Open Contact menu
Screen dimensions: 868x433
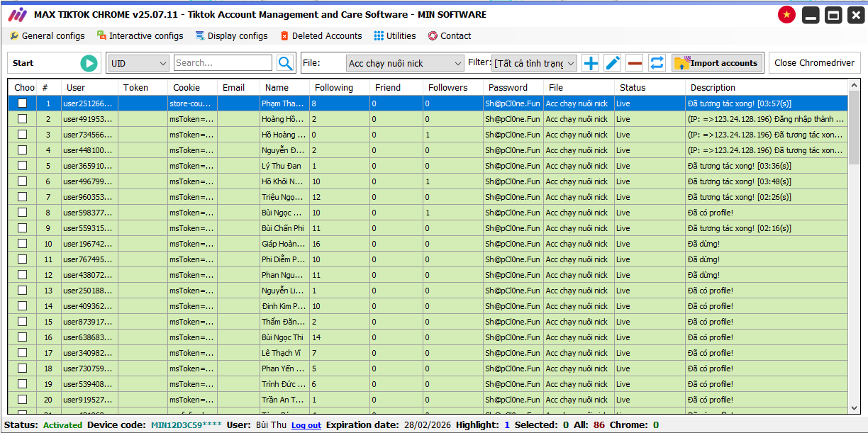click(x=449, y=36)
